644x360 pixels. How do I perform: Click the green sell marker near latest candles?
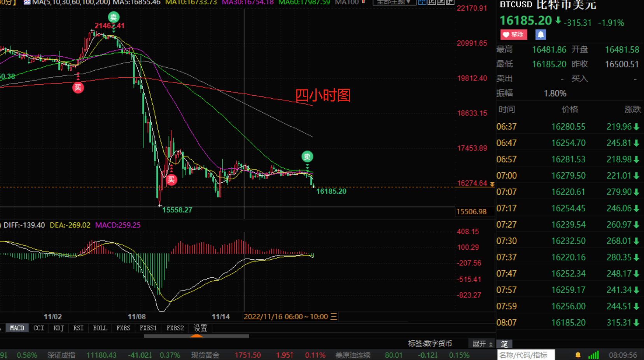(x=307, y=157)
